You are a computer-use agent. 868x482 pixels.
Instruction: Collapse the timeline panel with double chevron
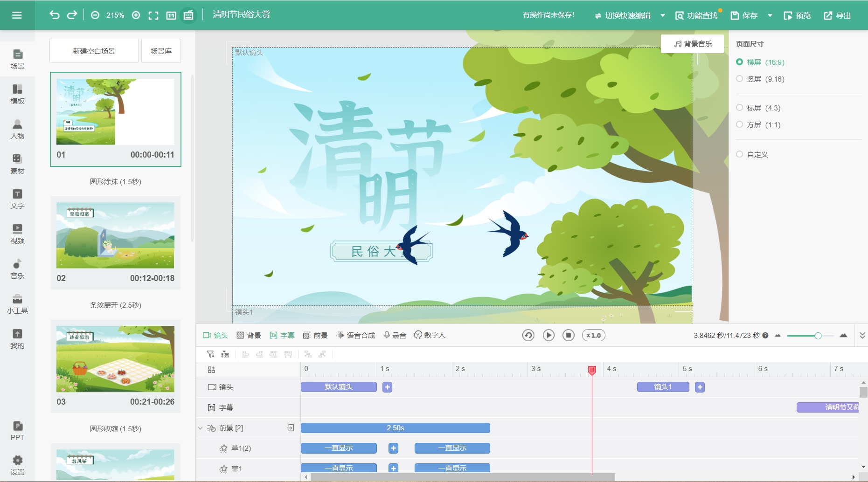pyautogui.click(x=862, y=335)
